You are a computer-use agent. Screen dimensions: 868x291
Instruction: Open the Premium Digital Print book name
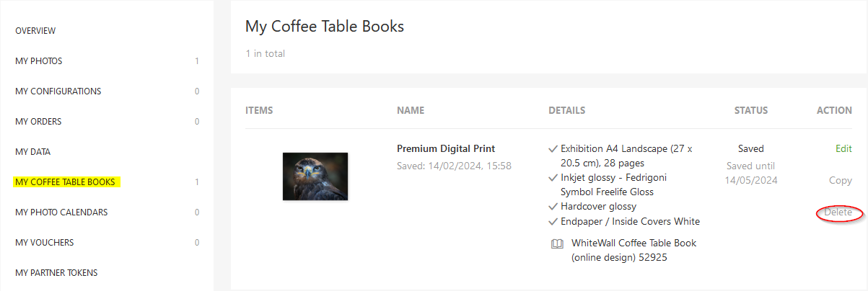[x=446, y=149]
